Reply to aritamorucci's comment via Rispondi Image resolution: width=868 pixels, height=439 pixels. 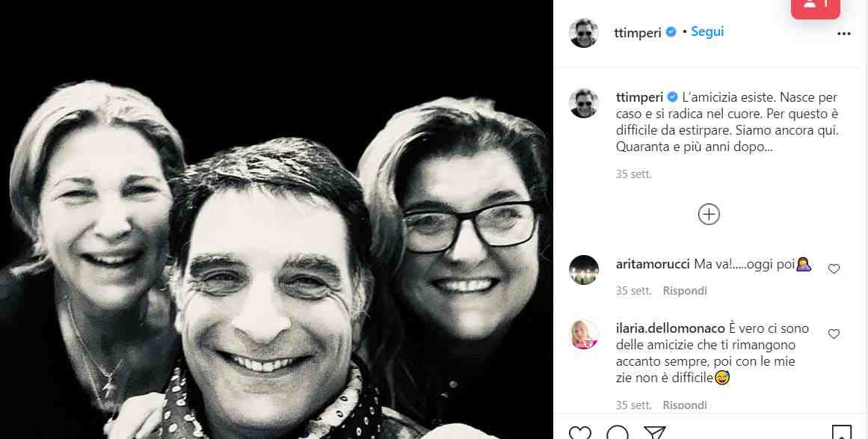point(685,291)
